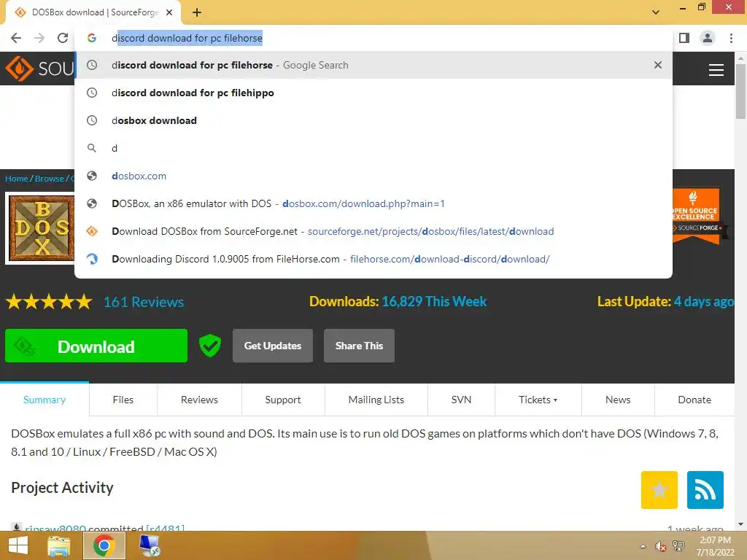The width and height of the screenshot is (747, 560).
Task: Switch to the Donate tab
Action: pyautogui.click(x=694, y=400)
